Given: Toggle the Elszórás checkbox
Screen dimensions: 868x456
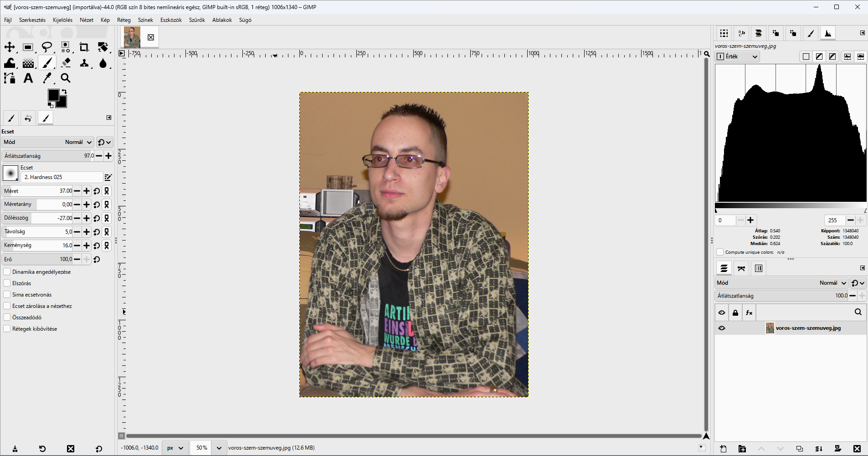Looking at the screenshot, I should click(x=7, y=283).
